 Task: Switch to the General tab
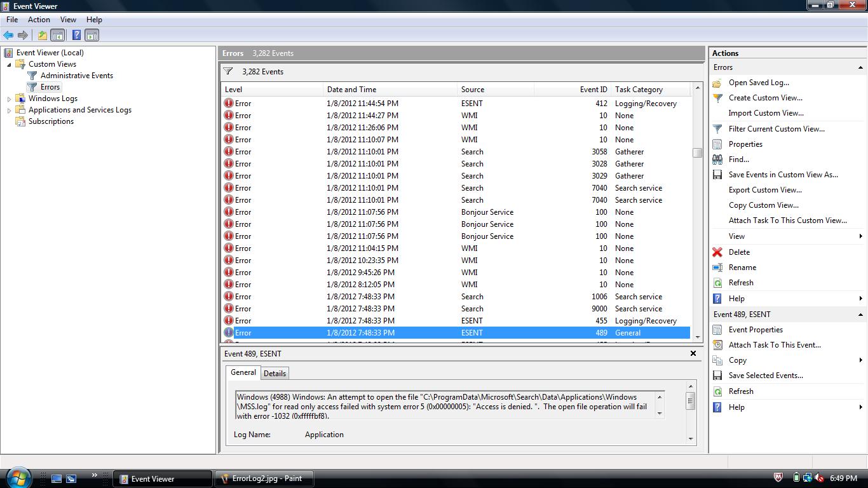click(x=243, y=372)
